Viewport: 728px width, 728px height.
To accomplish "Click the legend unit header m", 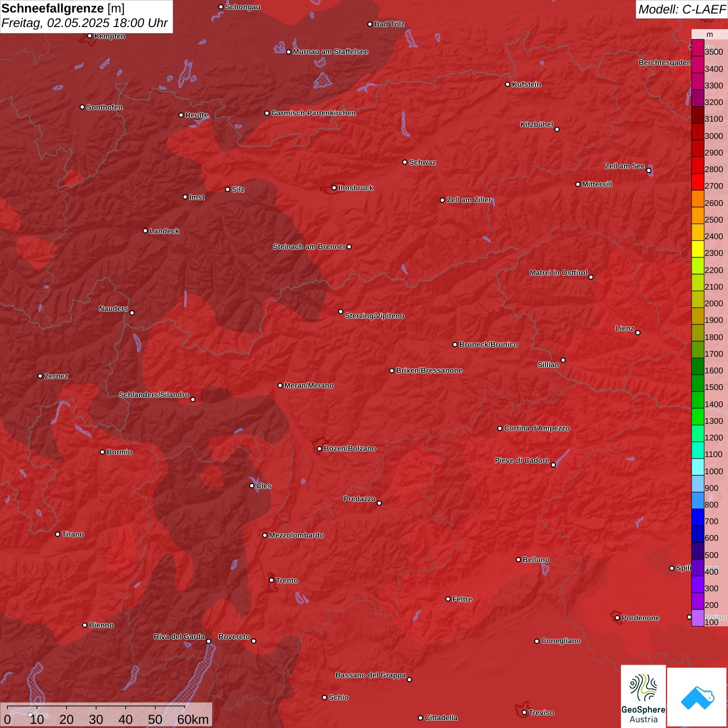I will pyautogui.click(x=710, y=34).
